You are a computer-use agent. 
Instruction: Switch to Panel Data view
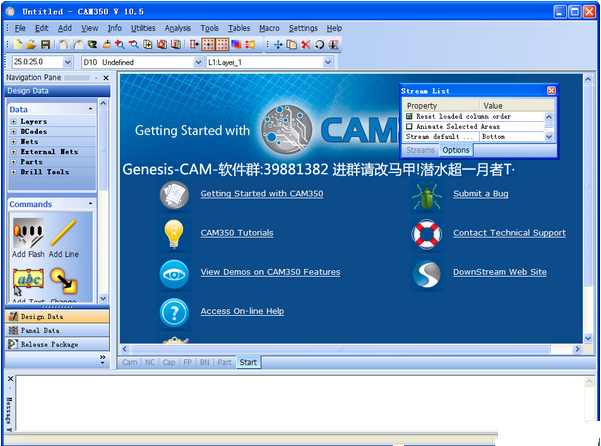click(x=57, y=330)
